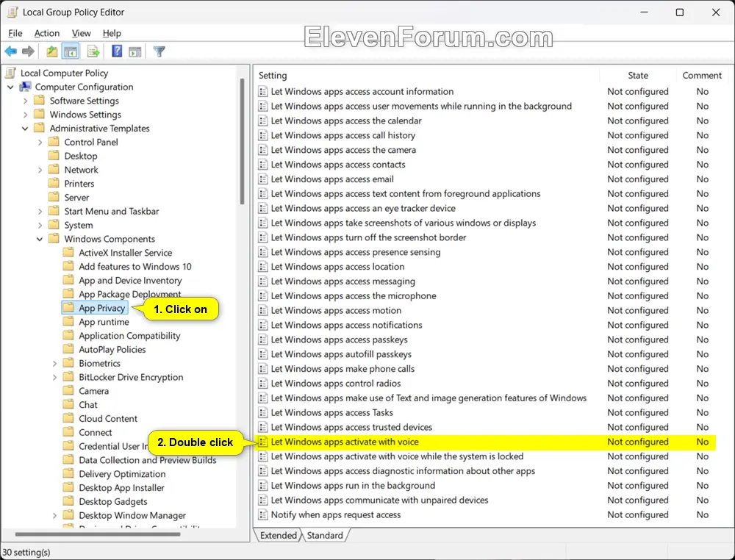Click the tree pane horizontal scrollbar thumb
This screenshot has height=560, width=735.
[x=98, y=534]
